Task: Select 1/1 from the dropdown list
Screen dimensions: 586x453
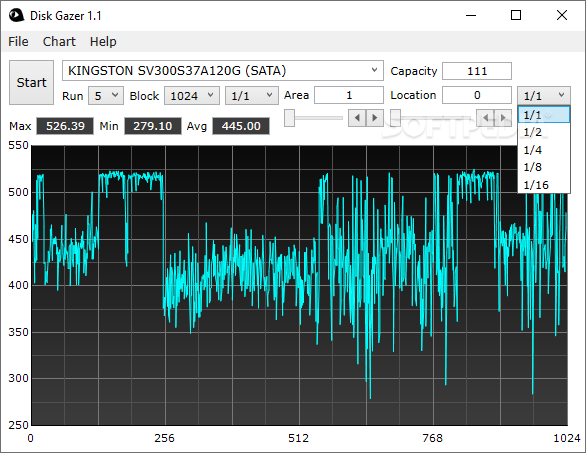Action: click(x=544, y=115)
